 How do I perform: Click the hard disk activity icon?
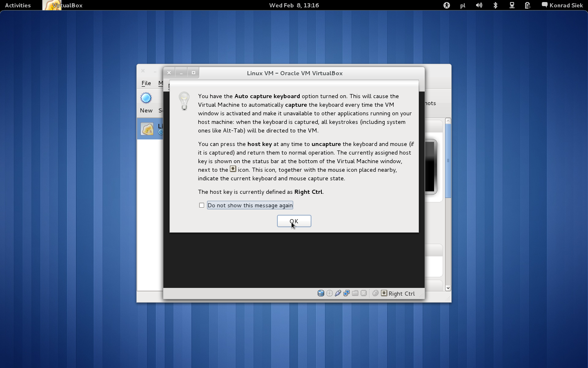(x=321, y=293)
